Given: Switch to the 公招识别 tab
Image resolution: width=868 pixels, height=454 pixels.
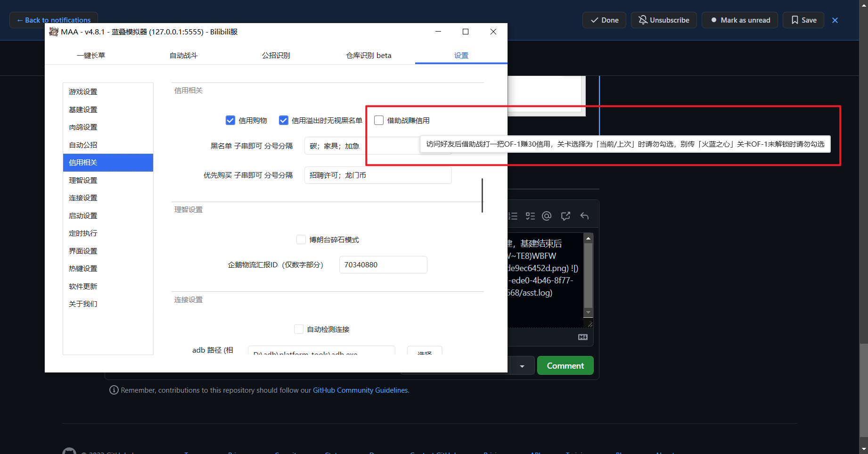Looking at the screenshot, I should tap(276, 55).
